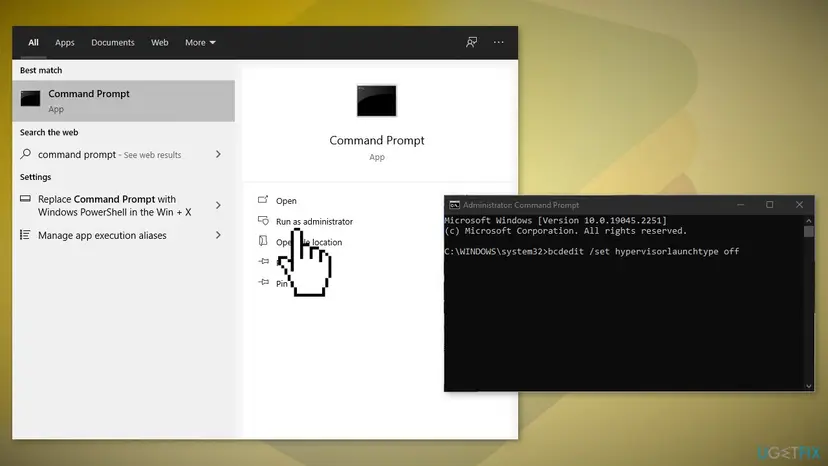Click the Best match heading
This screenshot has height=466, width=828.
[x=41, y=70]
